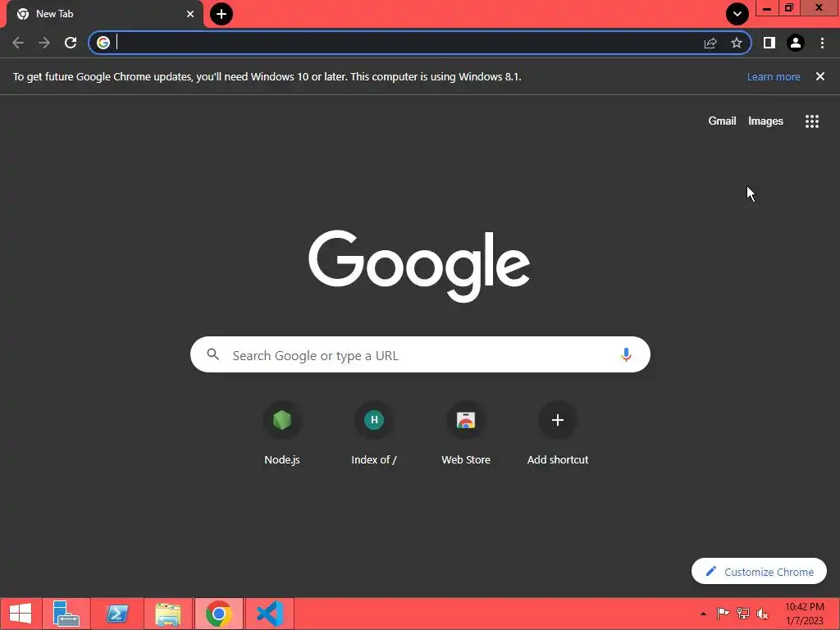Open the Chrome profile avatar
Viewport: 840px width, 630px height.
pyautogui.click(x=796, y=43)
